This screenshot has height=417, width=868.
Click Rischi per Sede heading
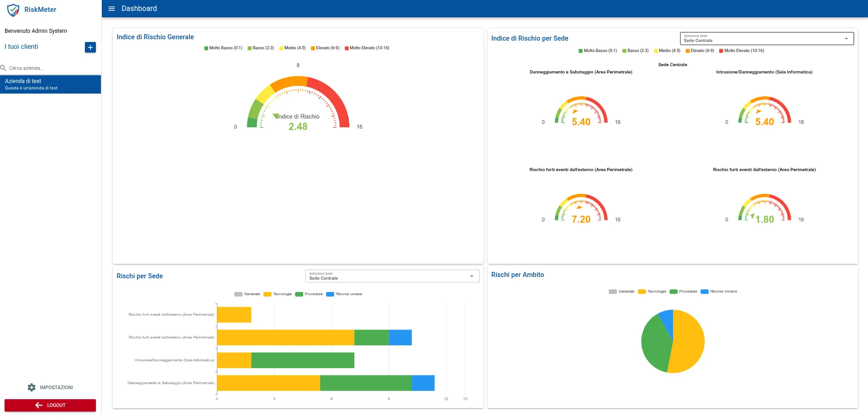(140, 276)
